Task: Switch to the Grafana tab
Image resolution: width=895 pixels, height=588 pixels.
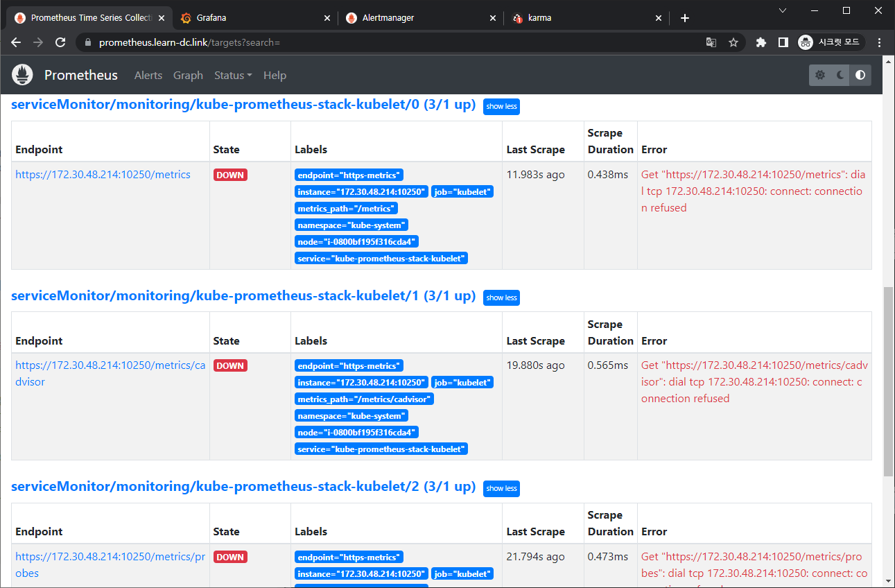Action: tap(253, 18)
